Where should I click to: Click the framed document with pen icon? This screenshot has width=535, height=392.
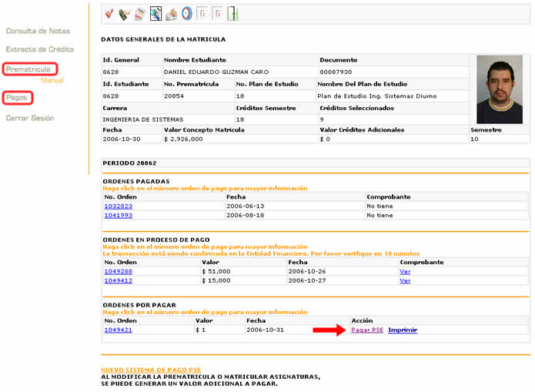point(155,14)
